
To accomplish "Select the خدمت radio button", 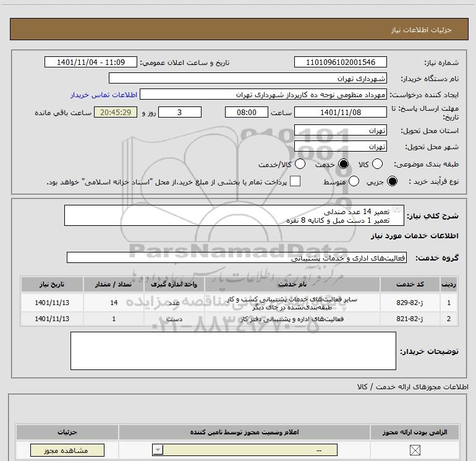I will (x=343, y=164).
